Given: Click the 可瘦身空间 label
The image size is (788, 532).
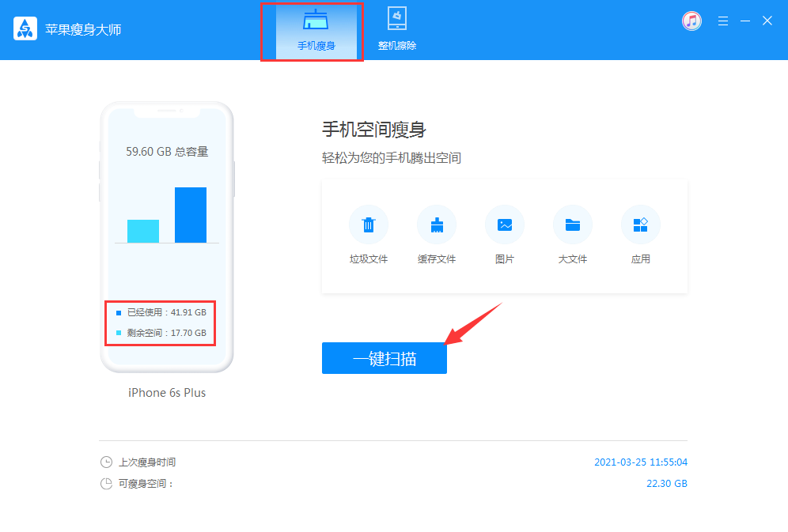Looking at the screenshot, I should (146, 484).
